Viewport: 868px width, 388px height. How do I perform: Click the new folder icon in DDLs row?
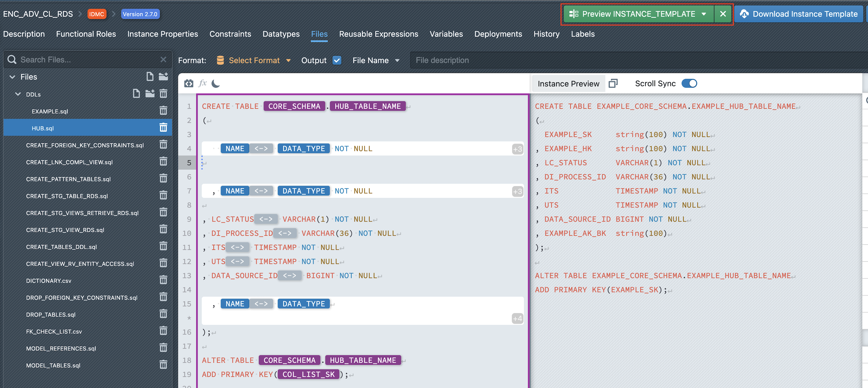(150, 94)
